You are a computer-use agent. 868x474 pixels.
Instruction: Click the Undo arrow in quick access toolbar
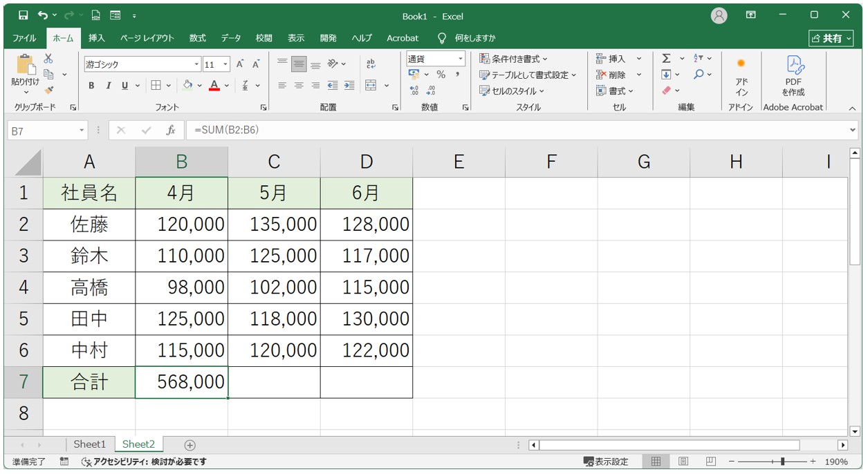coord(43,15)
